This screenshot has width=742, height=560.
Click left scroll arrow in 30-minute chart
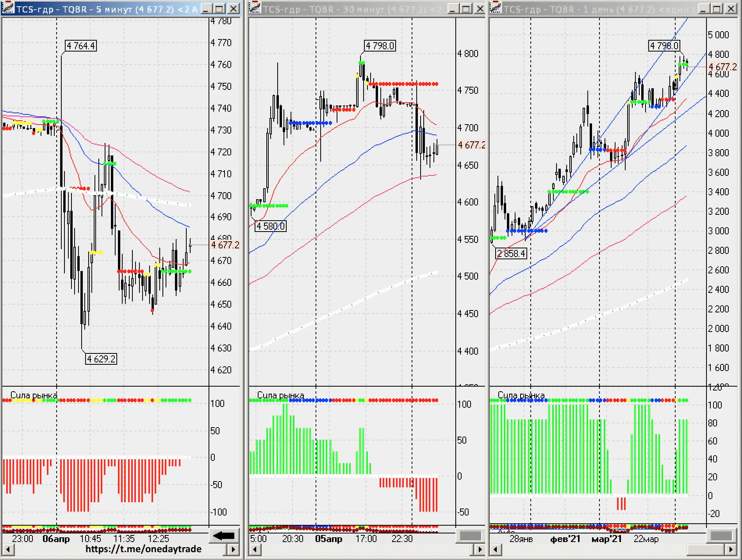pyautogui.click(x=255, y=550)
